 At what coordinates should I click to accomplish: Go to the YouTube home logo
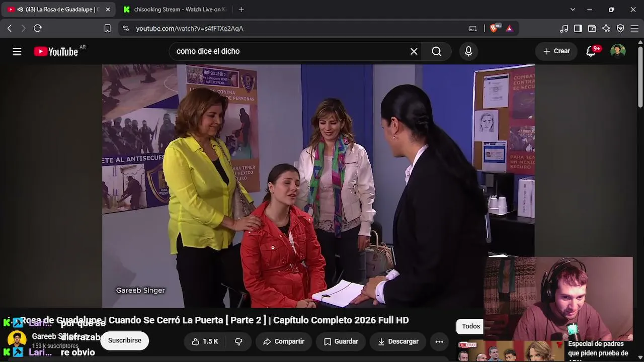click(x=56, y=51)
